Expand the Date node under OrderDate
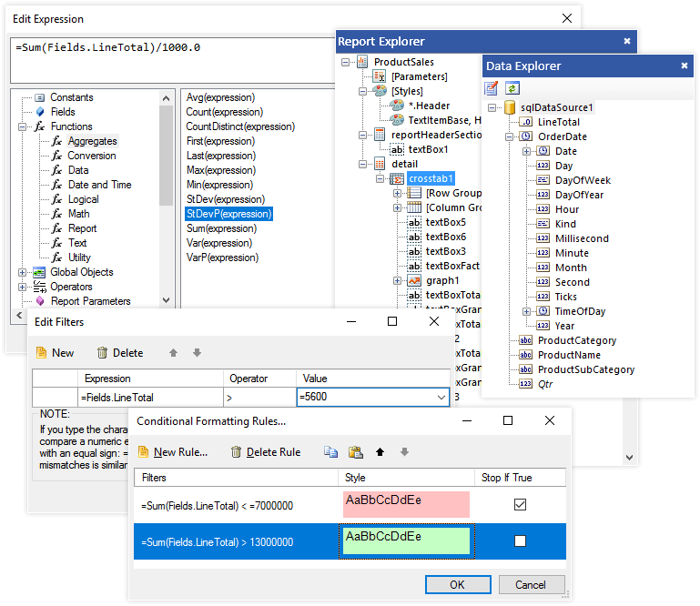 527,151
